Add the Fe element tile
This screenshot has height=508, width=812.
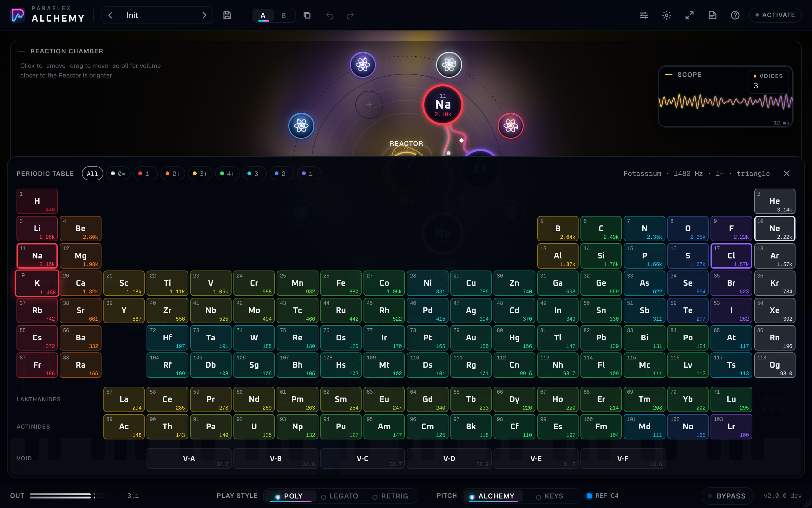click(341, 283)
